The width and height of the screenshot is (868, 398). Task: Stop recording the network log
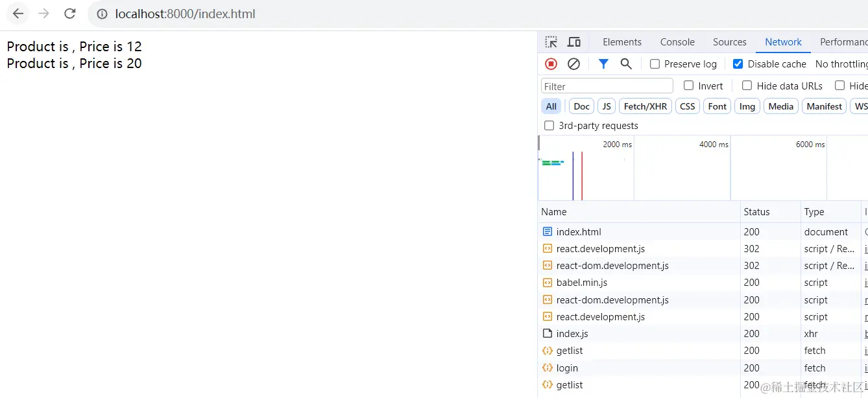(x=551, y=64)
